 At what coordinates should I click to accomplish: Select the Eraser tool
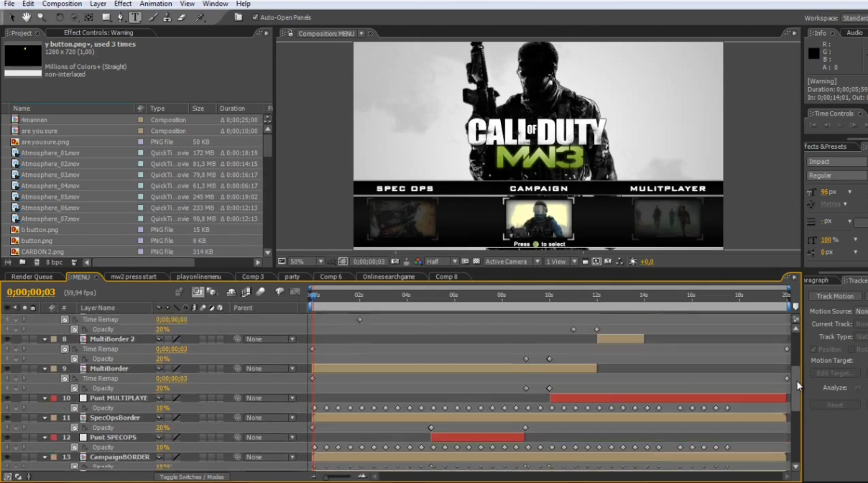point(182,17)
